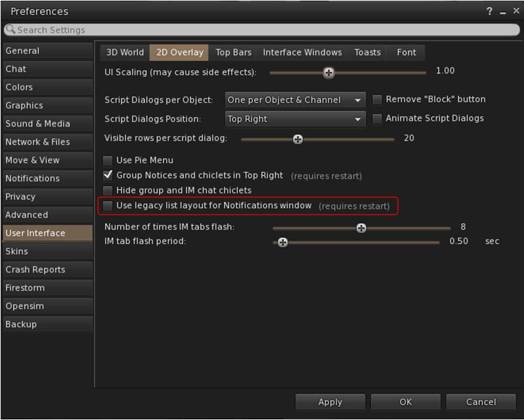524x420 pixels.
Task: Enable the Use Pie Menu checkbox
Action: [x=108, y=160]
